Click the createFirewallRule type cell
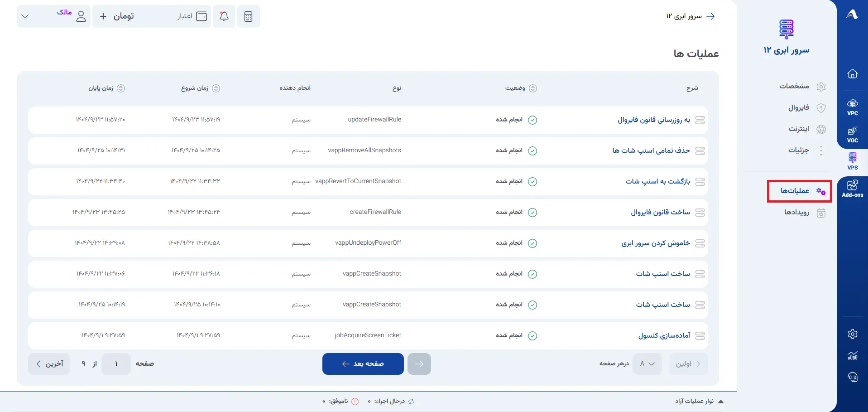 pyautogui.click(x=375, y=212)
